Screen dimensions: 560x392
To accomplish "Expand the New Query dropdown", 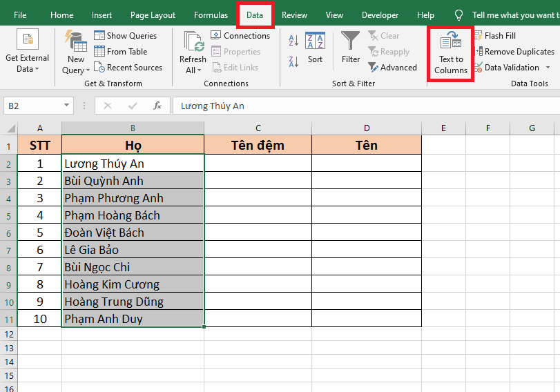I will 76,70.
